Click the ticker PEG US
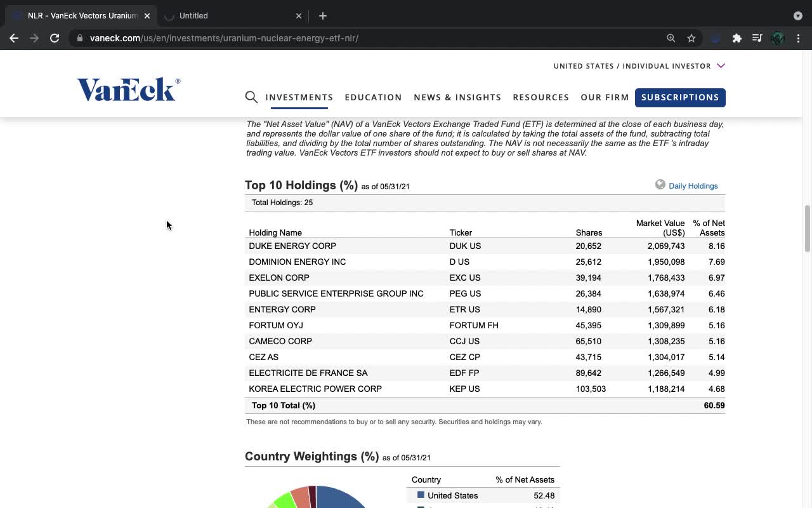This screenshot has width=812, height=508. (x=465, y=293)
